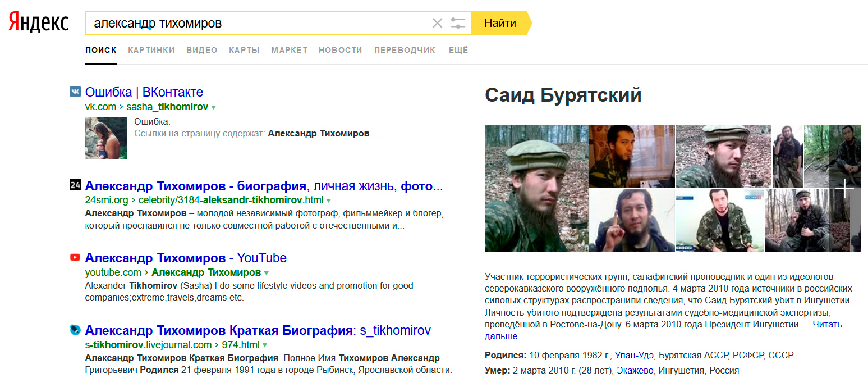The width and height of the screenshot is (868, 387).
Task: Click the plus icon to expand the photo gallery
Action: pyautogui.click(x=844, y=189)
